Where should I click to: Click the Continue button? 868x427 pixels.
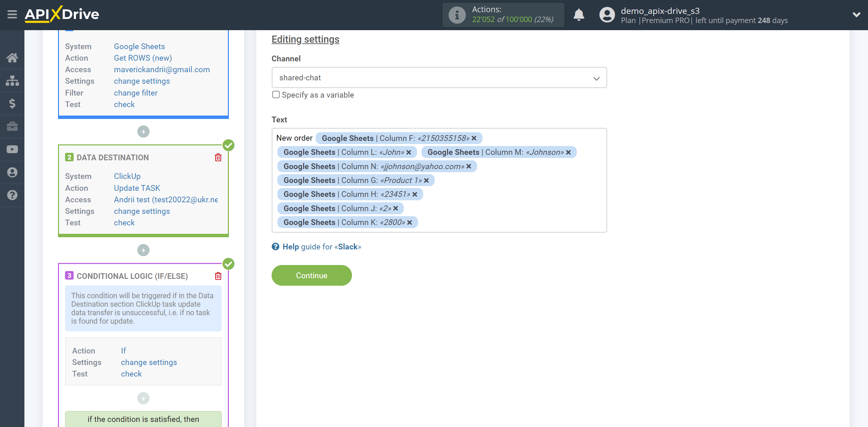[312, 276]
